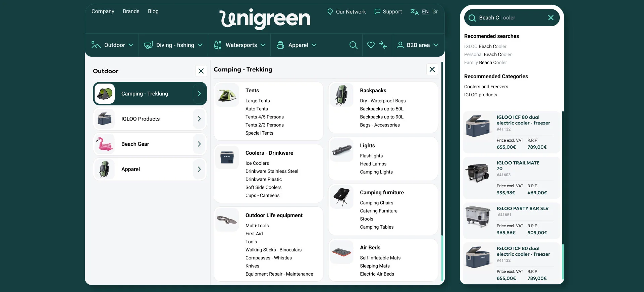Choose the Personal Beach Cooler suggestion
Image resolution: width=644 pixels, height=292 pixels.
coord(488,54)
